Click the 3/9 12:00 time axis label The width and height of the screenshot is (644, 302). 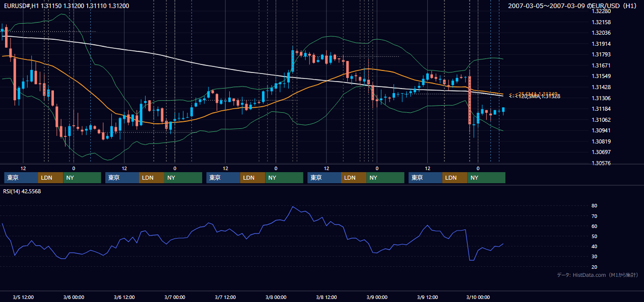427,297
